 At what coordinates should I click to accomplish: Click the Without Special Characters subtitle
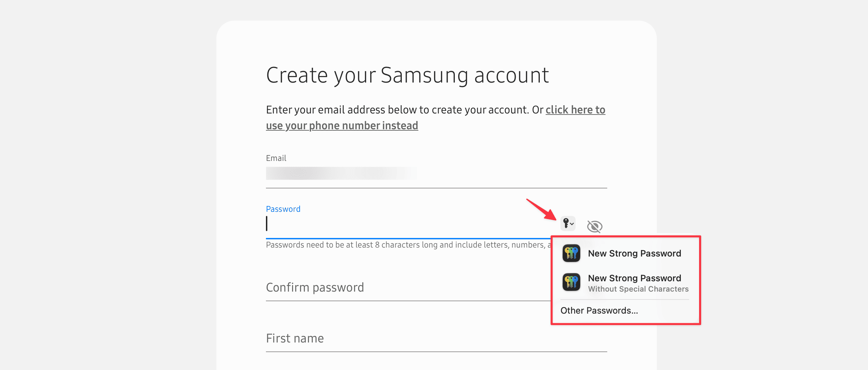click(638, 289)
